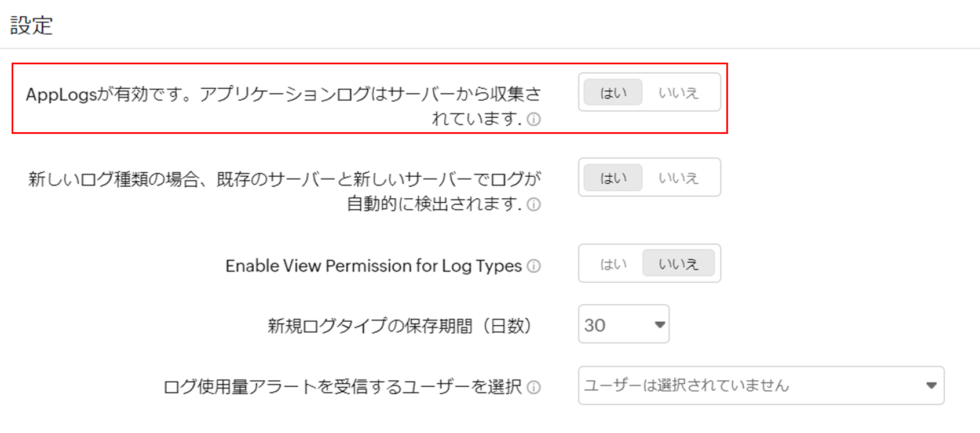This screenshot has height=433, width=980.
Task: Select はい for AppLogs enabled setting
Action: pos(613,93)
